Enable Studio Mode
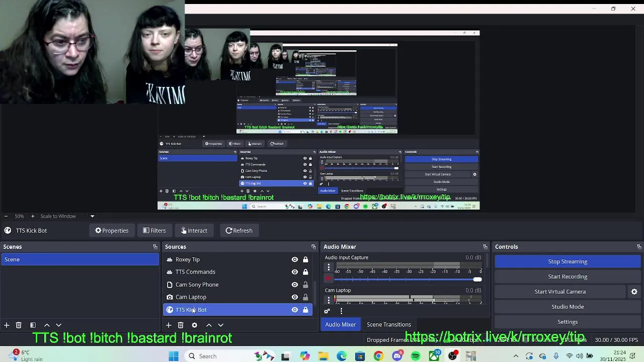This screenshot has height=362, width=644. tap(568, 307)
